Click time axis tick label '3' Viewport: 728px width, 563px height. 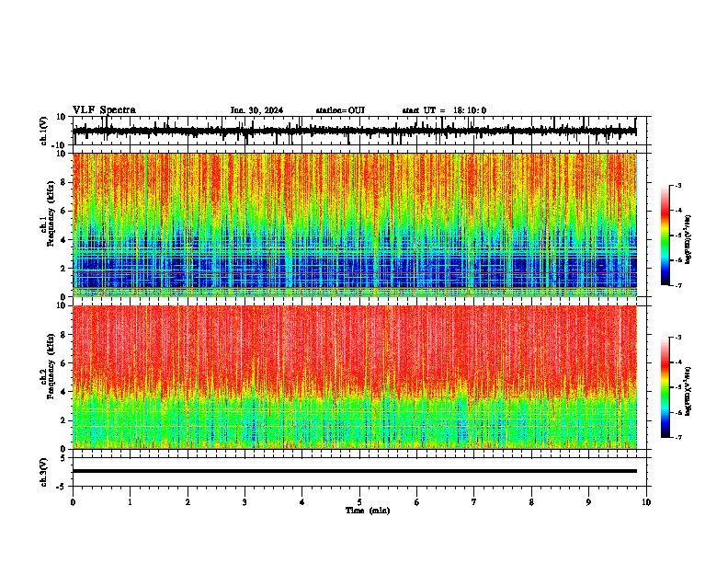(245, 502)
